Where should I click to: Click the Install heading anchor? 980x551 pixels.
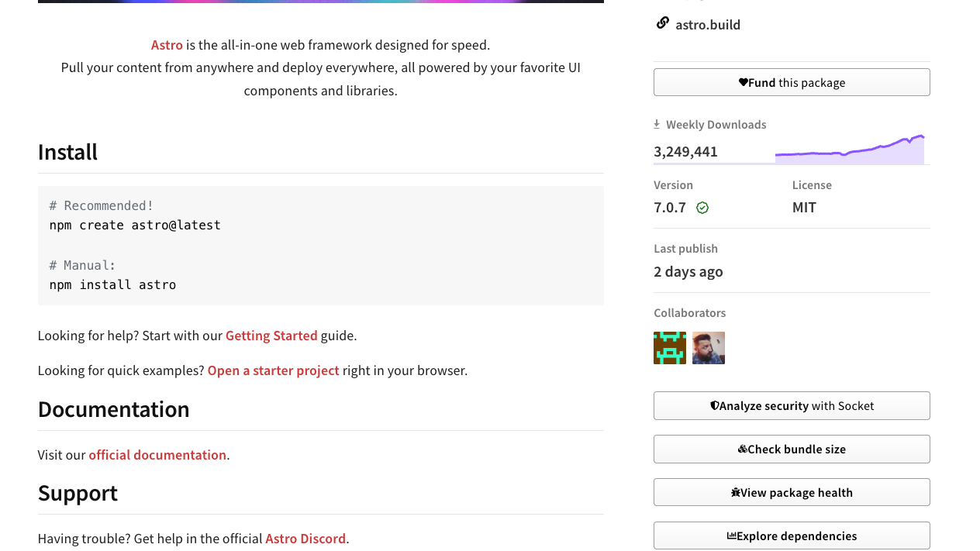[x=67, y=152]
